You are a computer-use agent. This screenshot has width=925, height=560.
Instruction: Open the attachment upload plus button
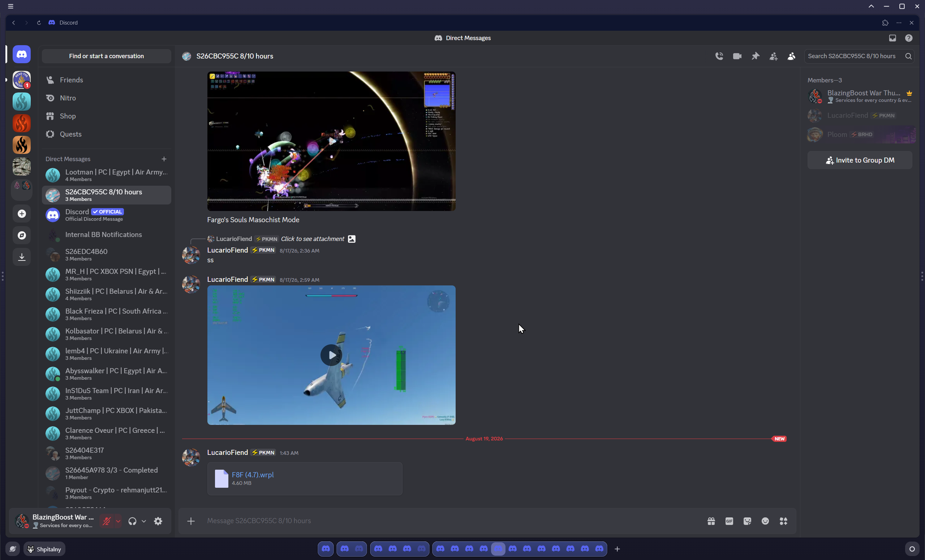tap(191, 521)
